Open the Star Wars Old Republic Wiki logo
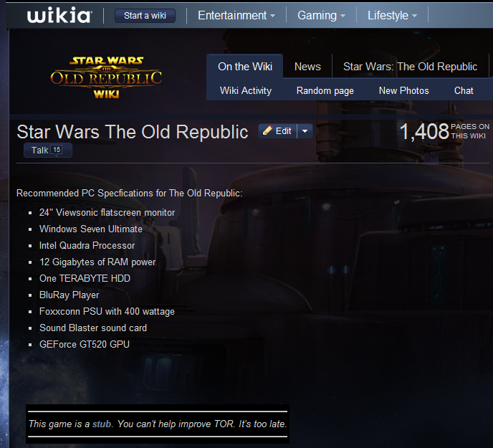 pyautogui.click(x=106, y=77)
